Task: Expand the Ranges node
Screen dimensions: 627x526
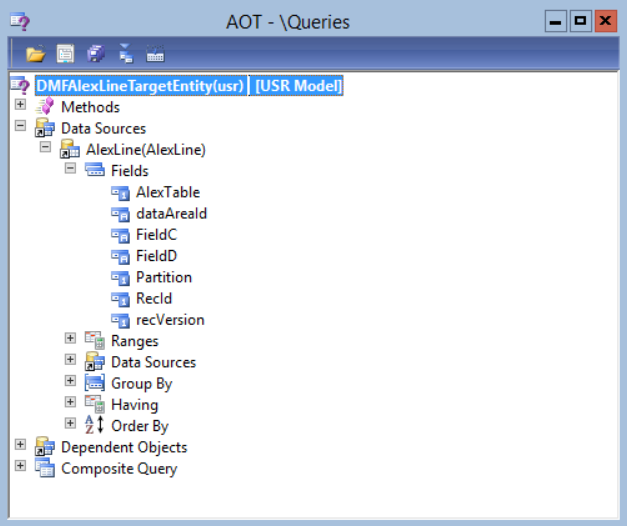Action: (70, 338)
